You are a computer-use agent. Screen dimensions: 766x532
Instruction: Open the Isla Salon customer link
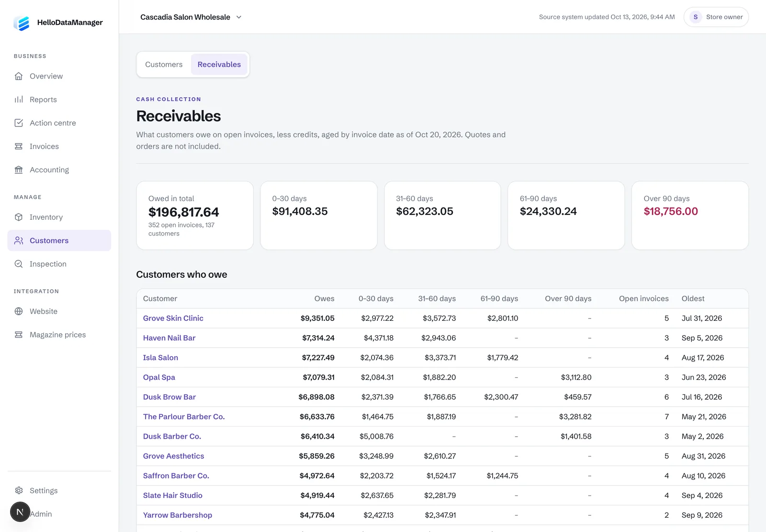pyautogui.click(x=160, y=358)
